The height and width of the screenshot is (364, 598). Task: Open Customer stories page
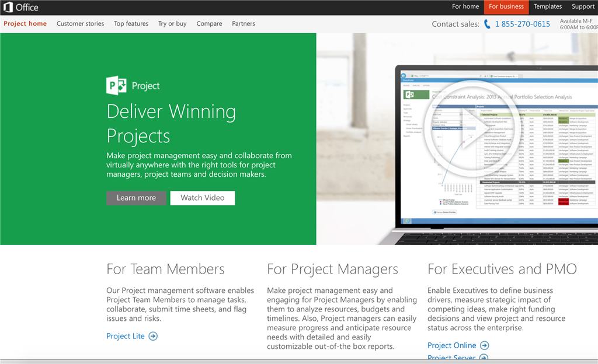tap(80, 23)
